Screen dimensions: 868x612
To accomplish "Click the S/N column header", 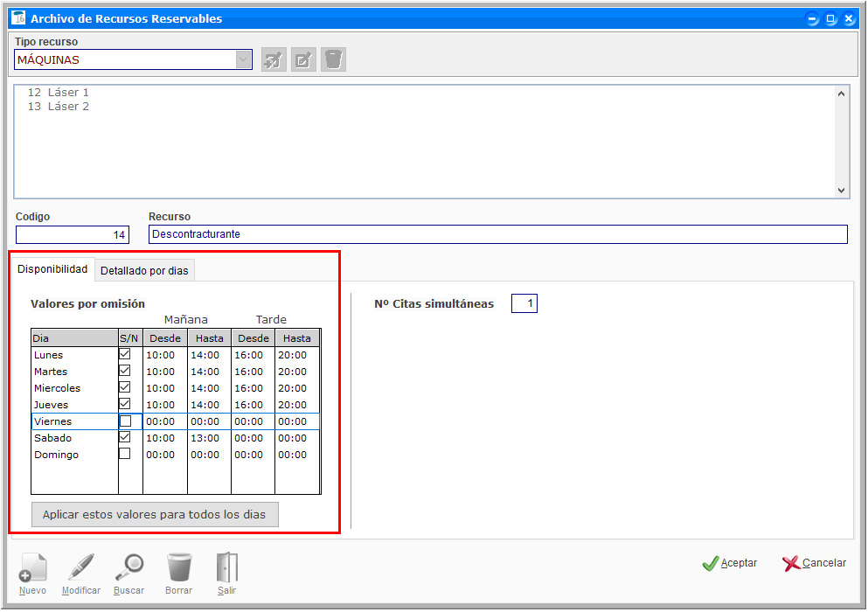I will [x=129, y=337].
